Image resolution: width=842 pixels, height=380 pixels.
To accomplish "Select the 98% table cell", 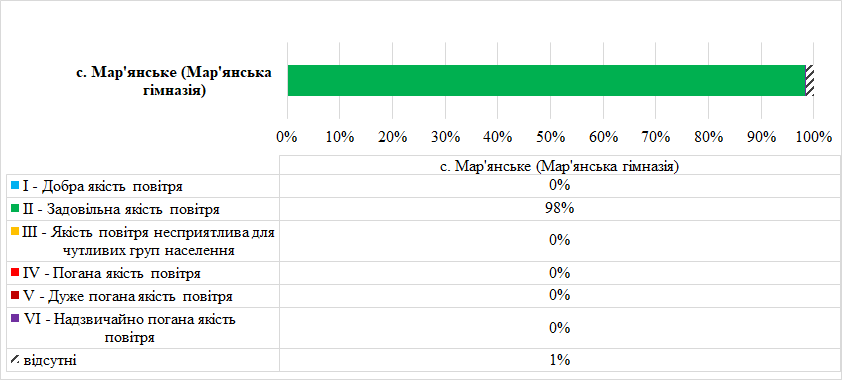I will click(x=560, y=209).
